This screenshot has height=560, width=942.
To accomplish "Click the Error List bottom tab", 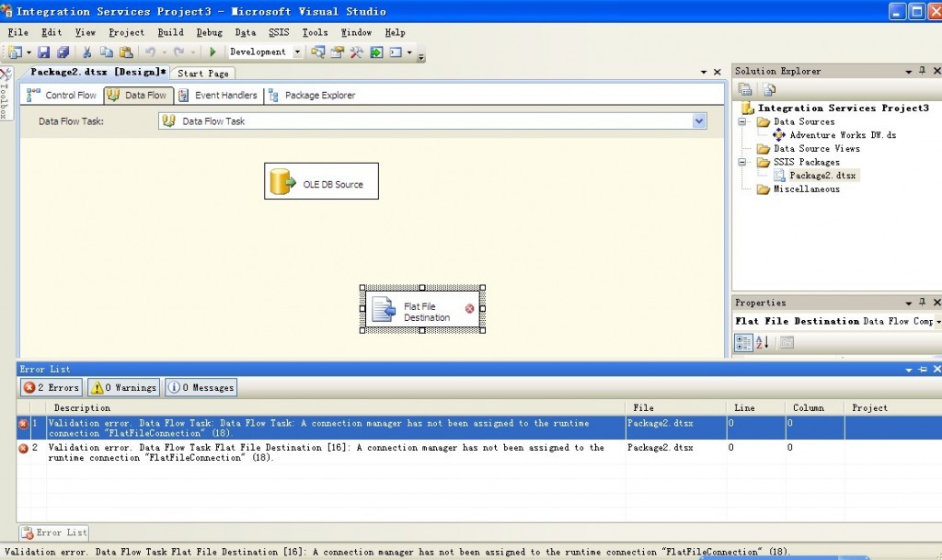I will pyautogui.click(x=54, y=532).
